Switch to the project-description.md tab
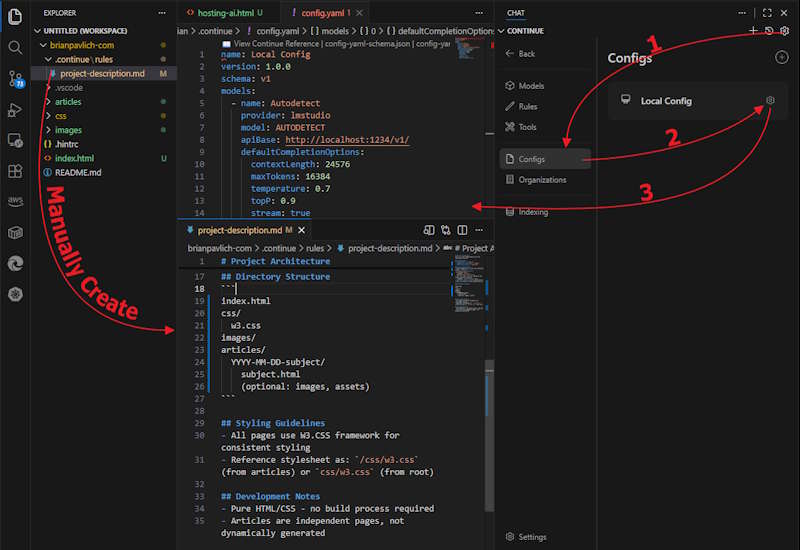 click(245, 230)
